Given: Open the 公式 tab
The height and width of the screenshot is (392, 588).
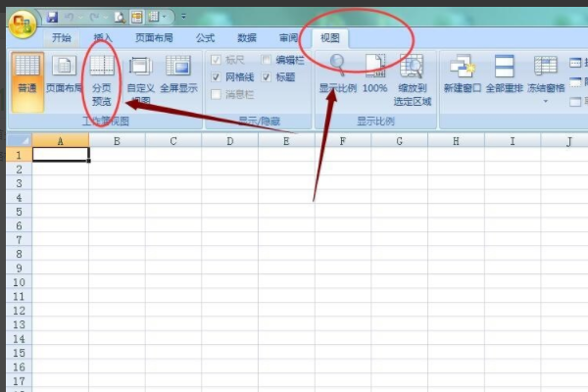Looking at the screenshot, I should 206,38.
